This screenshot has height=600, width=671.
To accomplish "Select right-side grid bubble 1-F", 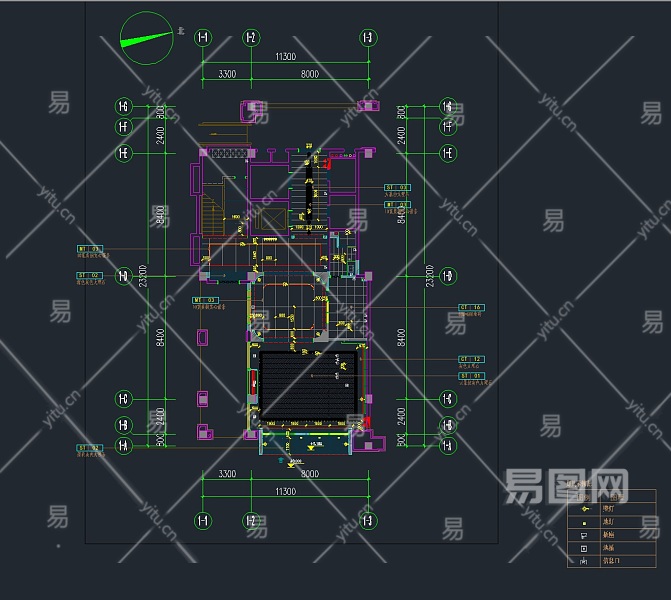I will pos(448,127).
